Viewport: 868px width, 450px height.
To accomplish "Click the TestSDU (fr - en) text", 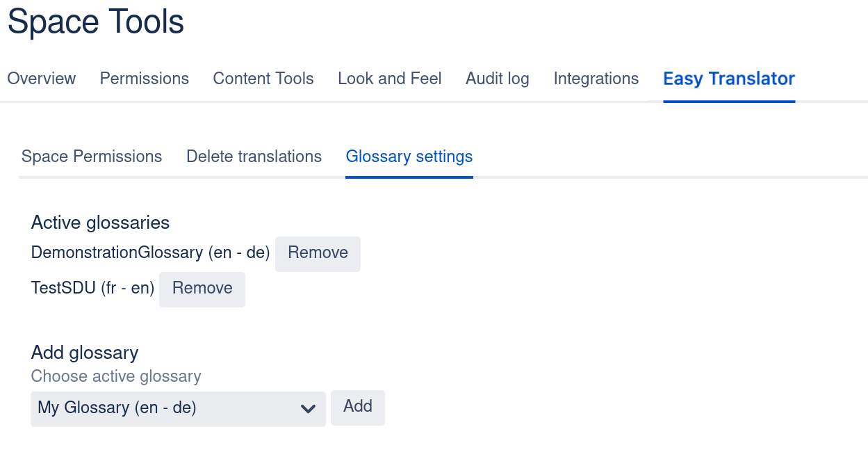I will click(x=92, y=288).
